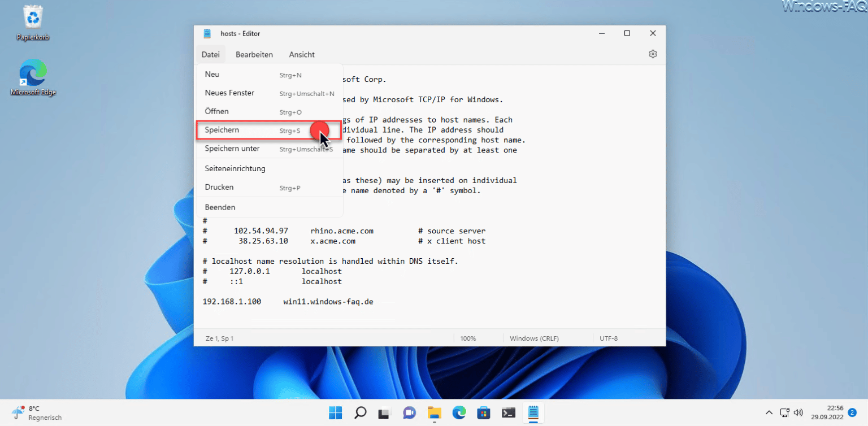Viewport: 868px width, 426px height.
Task: Open Task View from the taskbar
Action: [385, 412]
